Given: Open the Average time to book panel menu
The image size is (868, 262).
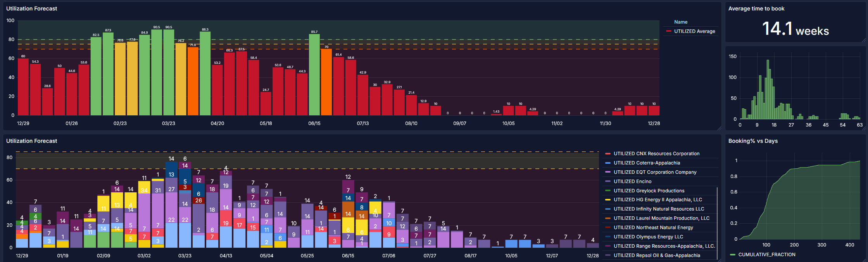Looking at the screenshot, I should (x=756, y=9).
